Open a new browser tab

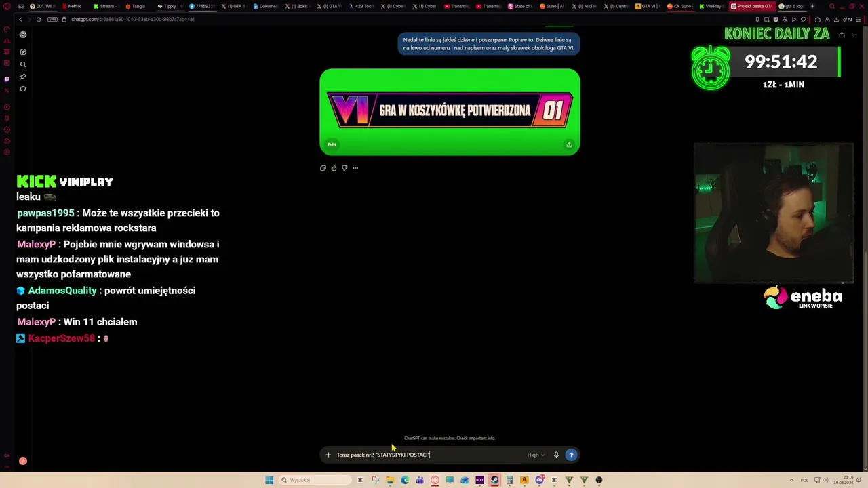pos(812,6)
